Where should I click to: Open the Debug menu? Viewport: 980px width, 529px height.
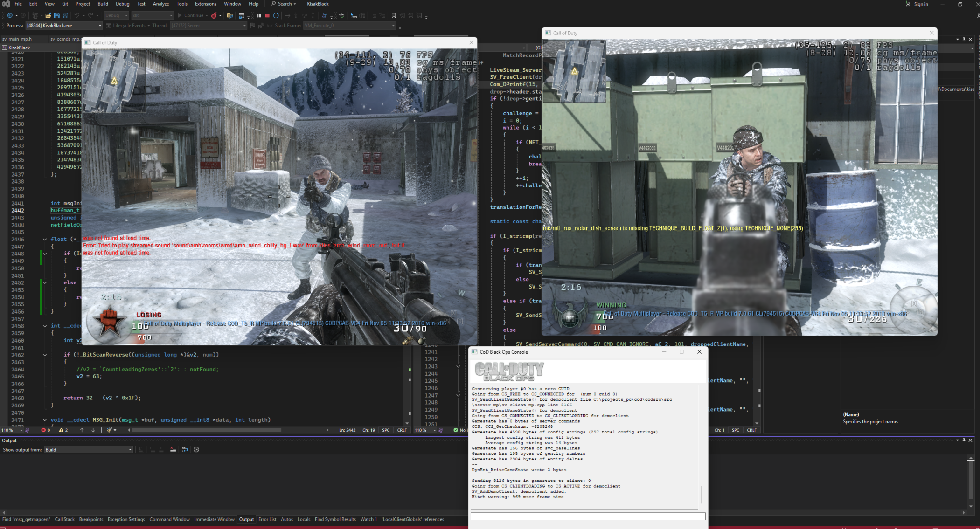[123, 4]
